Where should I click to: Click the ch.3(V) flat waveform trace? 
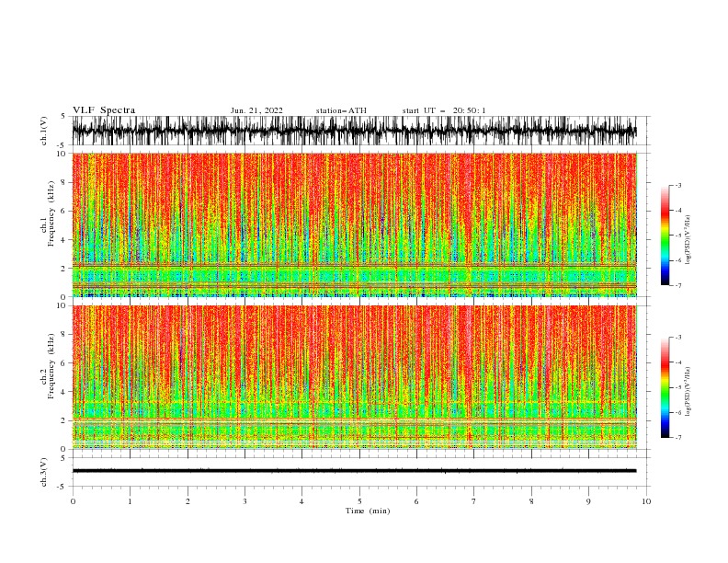click(x=355, y=471)
